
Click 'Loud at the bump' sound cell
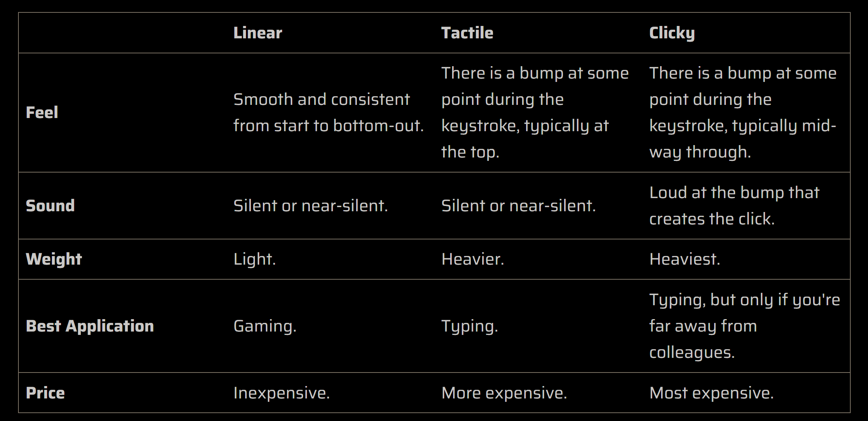coord(734,206)
